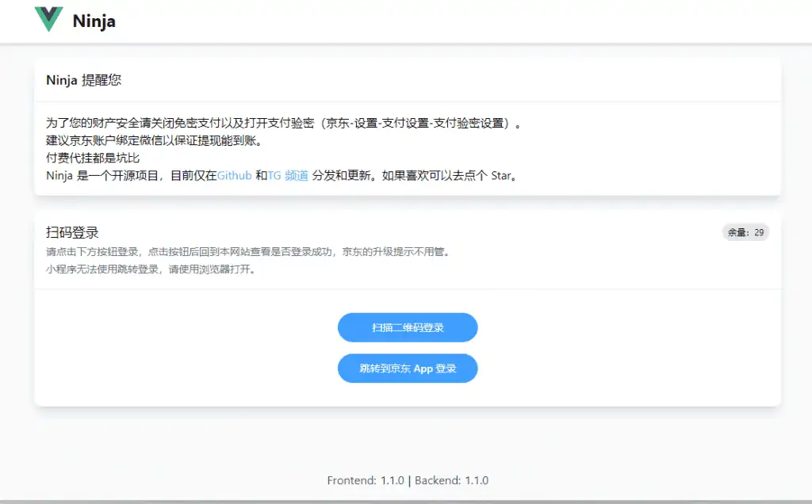Click the jump to JD App button

407,368
